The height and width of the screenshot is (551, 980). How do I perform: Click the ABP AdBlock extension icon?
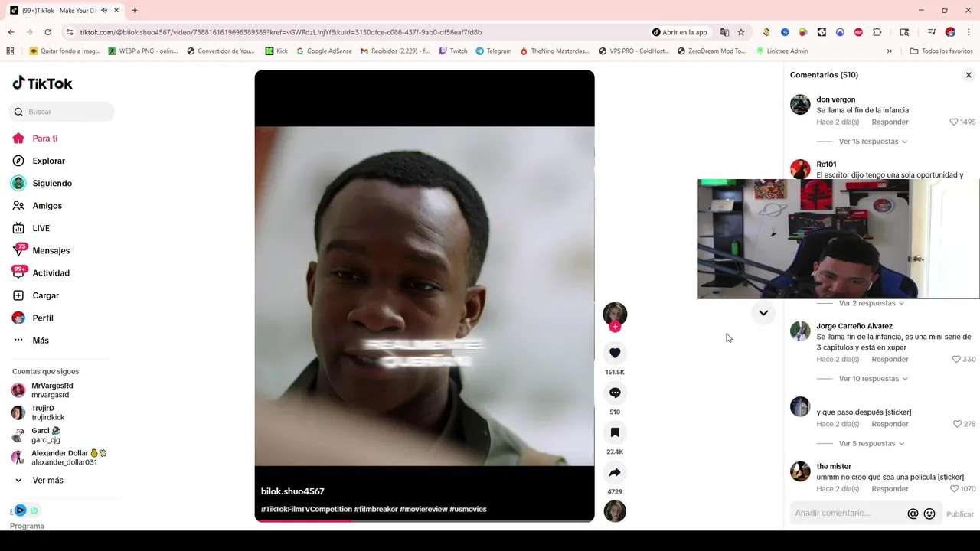[858, 32]
